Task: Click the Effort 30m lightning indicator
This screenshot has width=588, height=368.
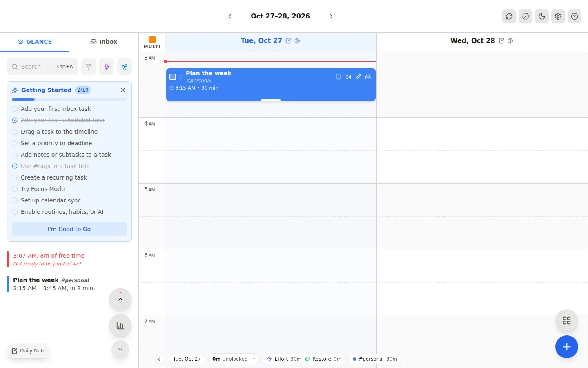Action: pos(284,359)
